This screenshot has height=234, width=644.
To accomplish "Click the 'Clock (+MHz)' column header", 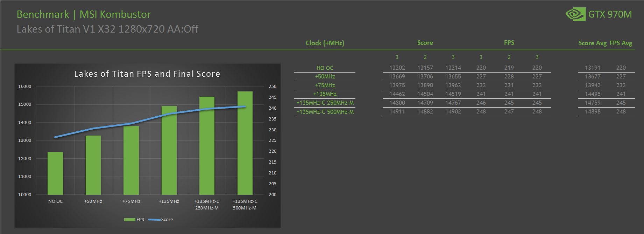I will click(x=325, y=43).
